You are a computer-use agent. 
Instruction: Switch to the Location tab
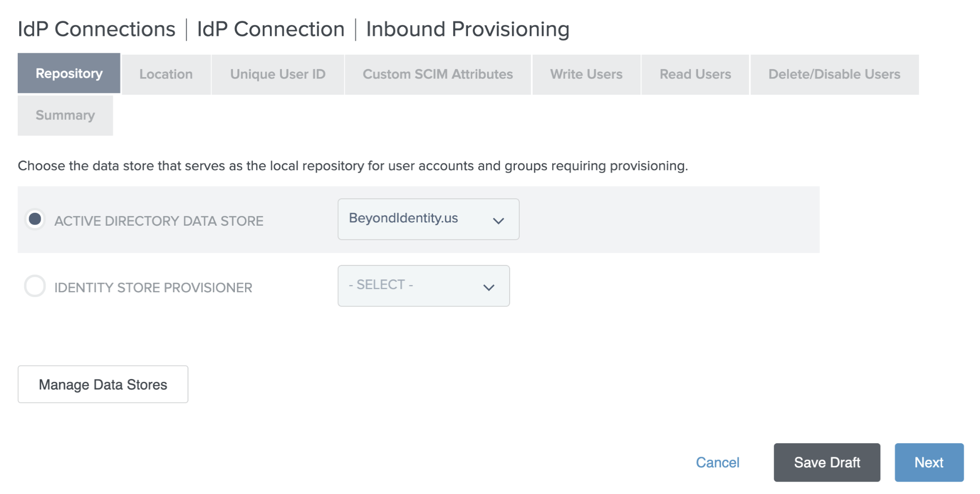pyautogui.click(x=166, y=74)
